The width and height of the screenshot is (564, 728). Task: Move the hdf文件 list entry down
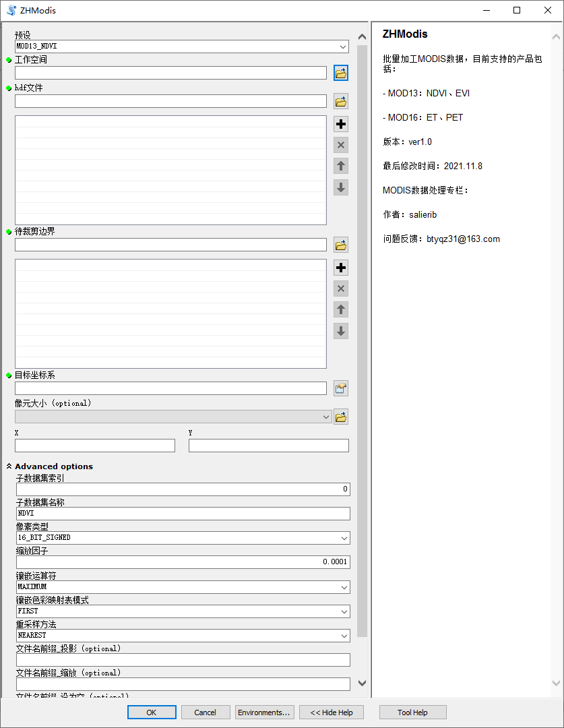341,187
